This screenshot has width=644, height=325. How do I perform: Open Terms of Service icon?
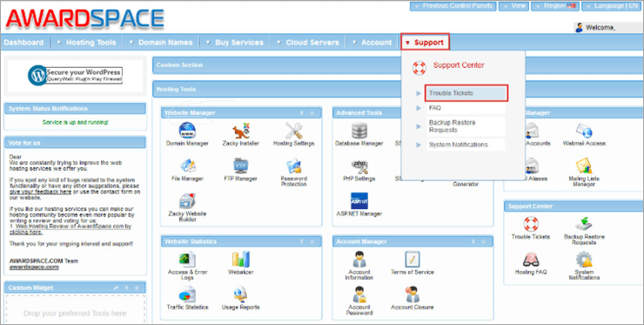point(413,260)
